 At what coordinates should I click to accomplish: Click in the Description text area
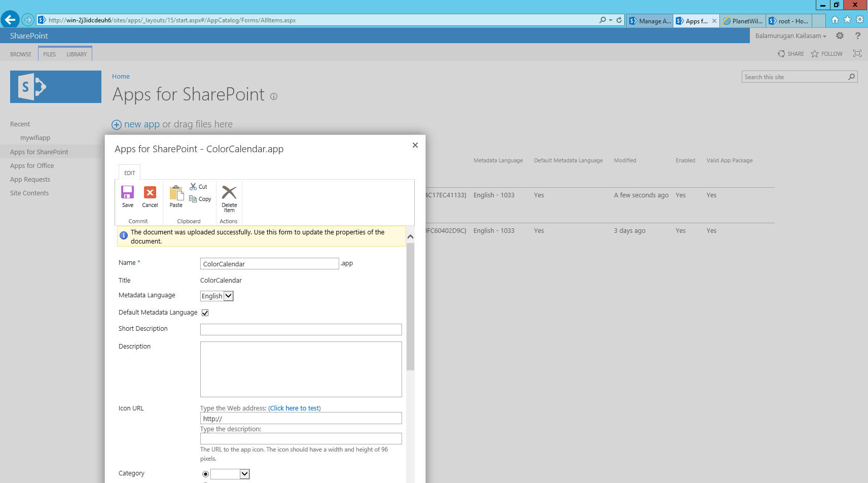click(301, 369)
